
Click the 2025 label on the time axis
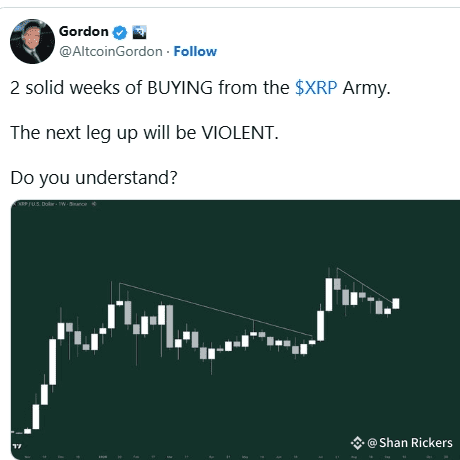(103, 457)
